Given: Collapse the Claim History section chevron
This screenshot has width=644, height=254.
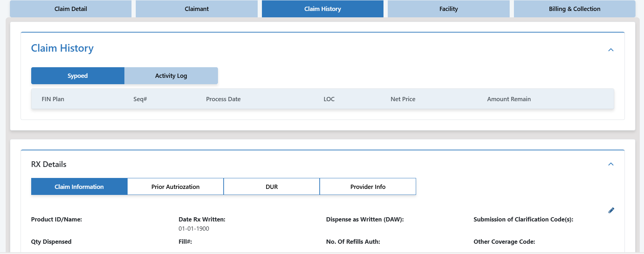Looking at the screenshot, I should 611,50.
